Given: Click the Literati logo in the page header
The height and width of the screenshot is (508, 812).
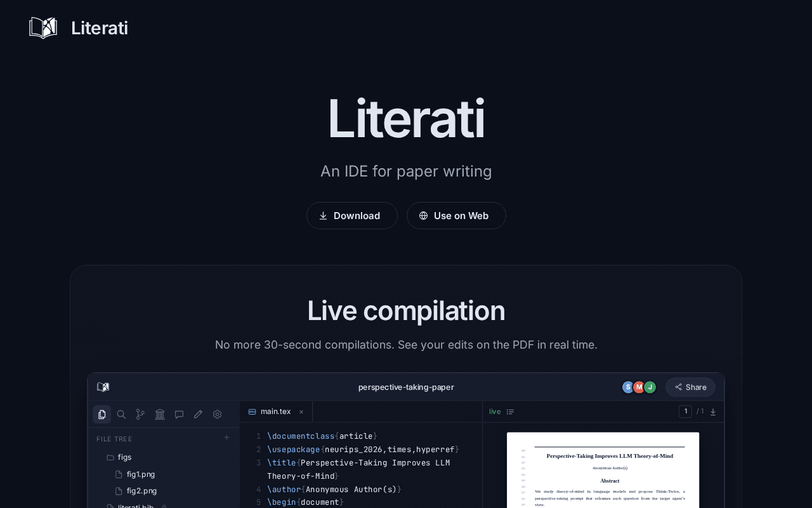Looking at the screenshot, I should (43, 28).
